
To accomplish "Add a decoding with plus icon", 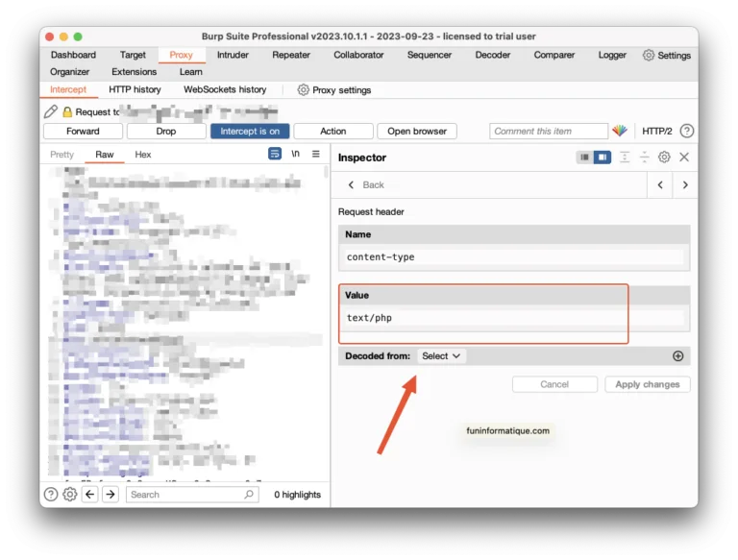I will click(x=678, y=356).
